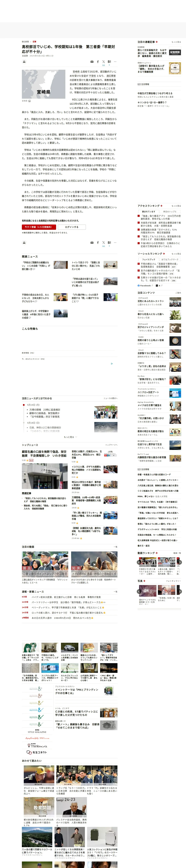Click mail share icon at article end
The width and height of the screenshot is (186, 868).
[92, 243]
